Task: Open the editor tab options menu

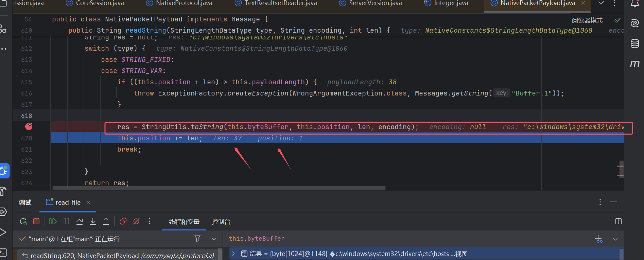Action: point(614,3)
